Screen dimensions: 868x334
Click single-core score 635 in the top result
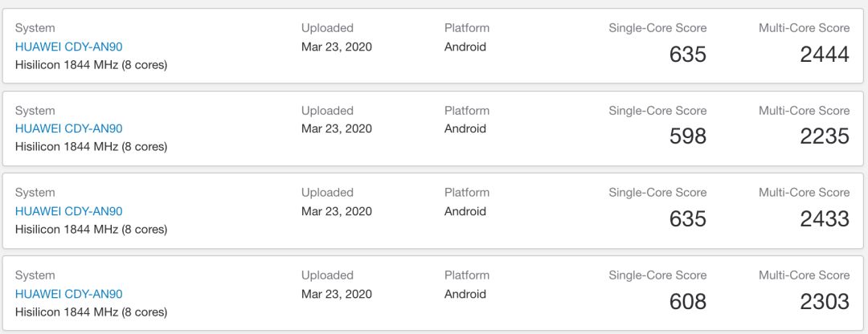[687, 55]
